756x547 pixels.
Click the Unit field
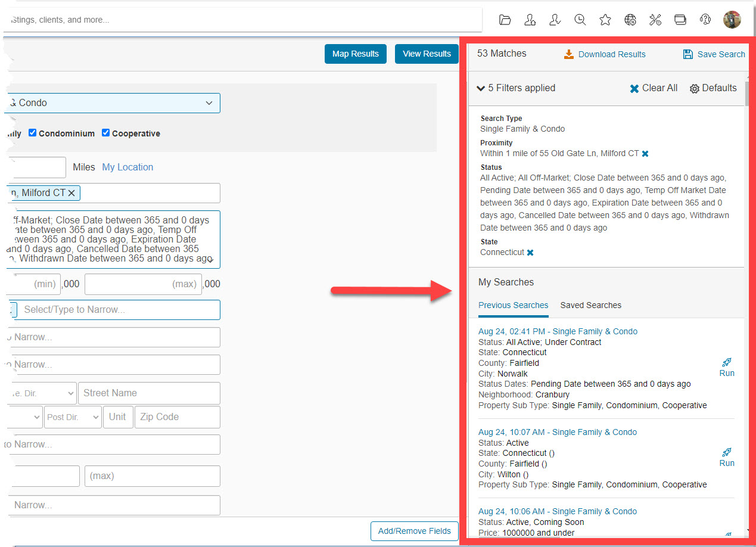click(x=118, y=417)
